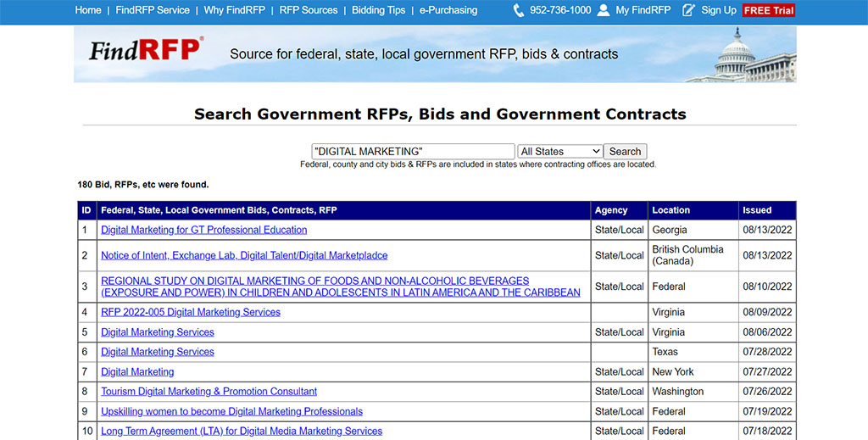Image resolution: width=868 pixels, height=440 pixels.
Task: Open the Bidding Tips page
Action: (x=378, y=10)
